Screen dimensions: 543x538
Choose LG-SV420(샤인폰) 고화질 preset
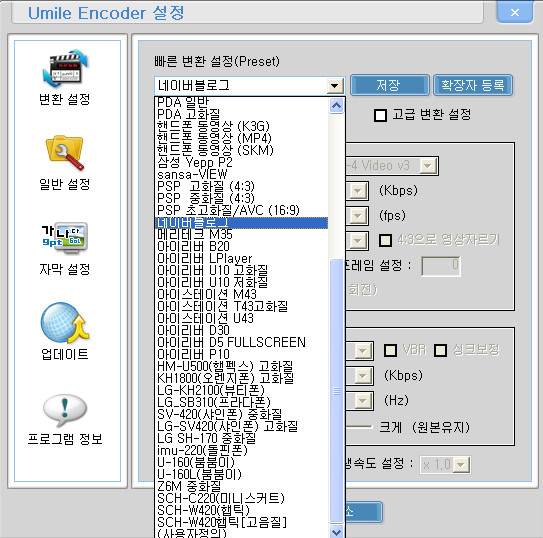[242, 426]
